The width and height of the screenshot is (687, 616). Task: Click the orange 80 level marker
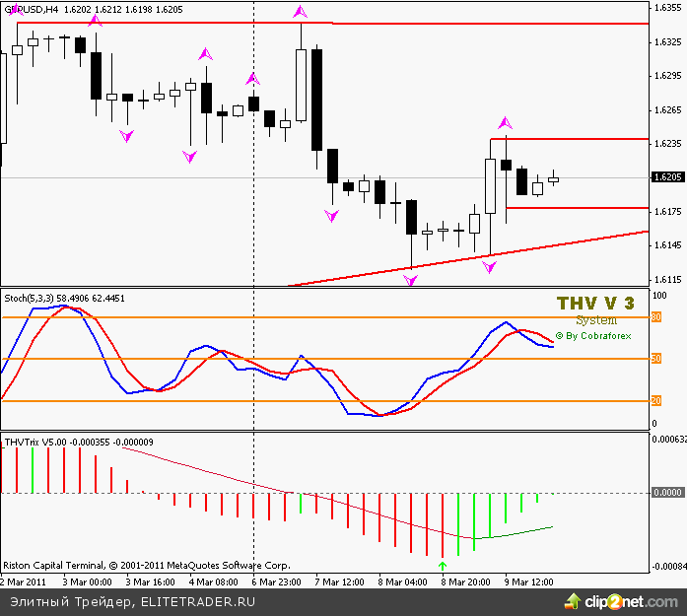(x=654, y=316)
